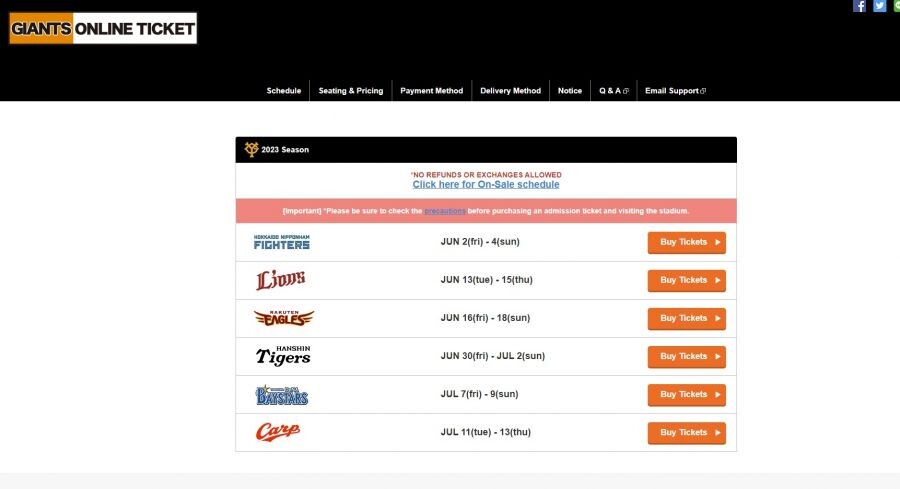Image resolution: width=900 pixels, height=489 pixels.
Task: Buy Tickets for the Fighters series
Action: click(687, 242)
